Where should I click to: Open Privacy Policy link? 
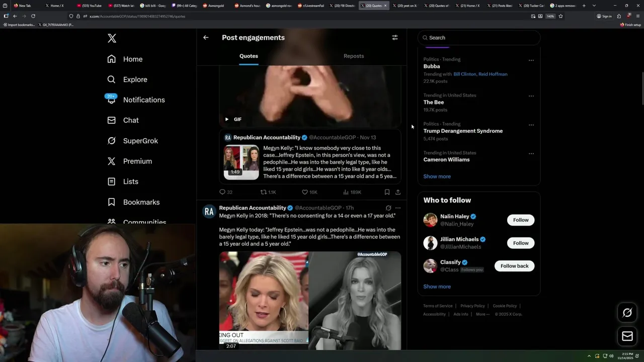click(x=472, y=306)
